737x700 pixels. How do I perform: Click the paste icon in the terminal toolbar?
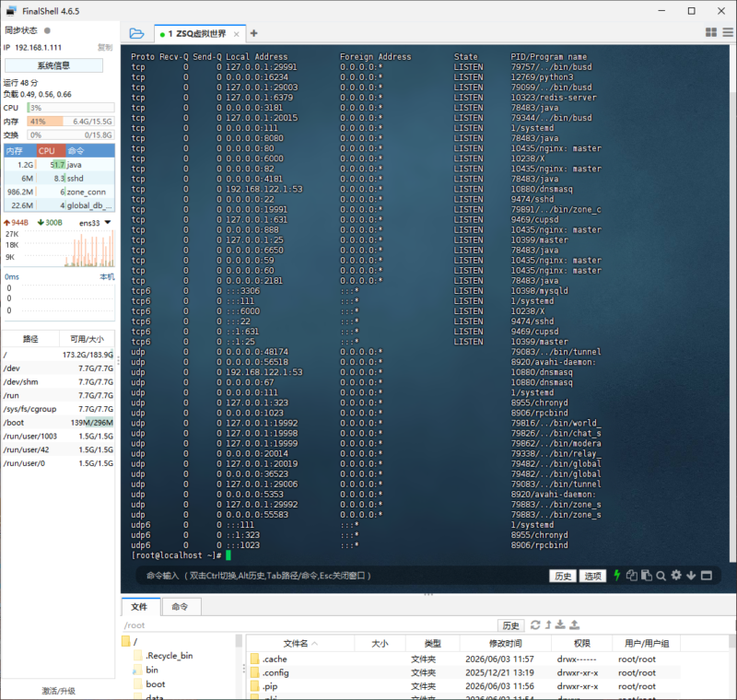[647, 576]
